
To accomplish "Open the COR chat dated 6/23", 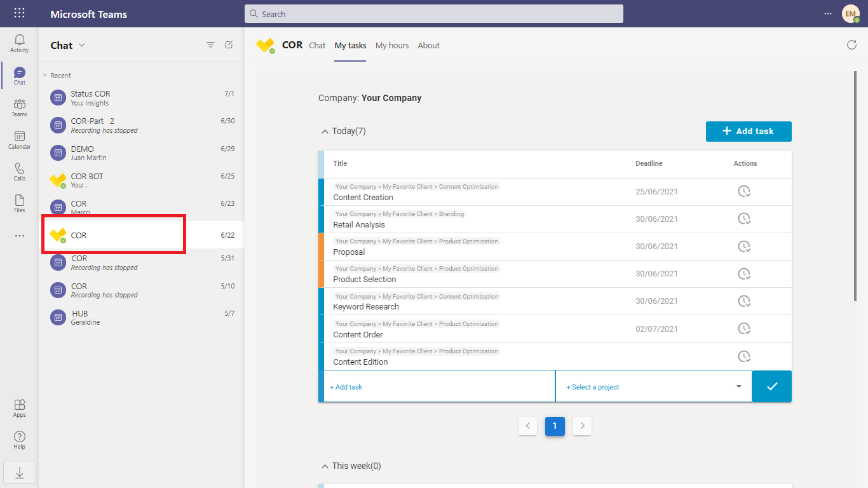I will point(142,207).
